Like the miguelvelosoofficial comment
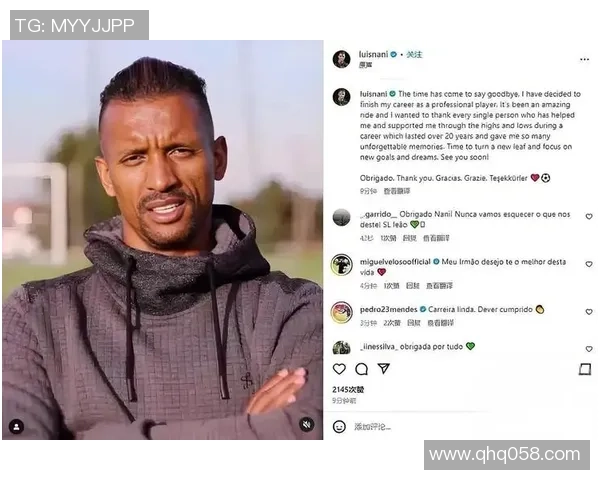The height and width of the screenshot is (480, 600). [x=589, y=264]
